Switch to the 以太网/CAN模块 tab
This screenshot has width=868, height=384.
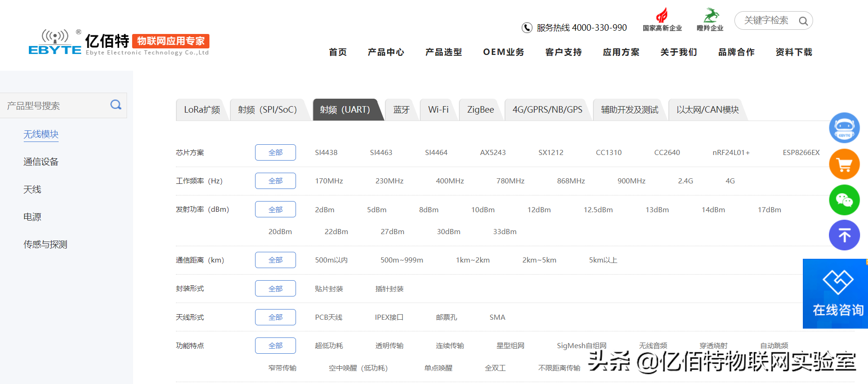(707, 110)
